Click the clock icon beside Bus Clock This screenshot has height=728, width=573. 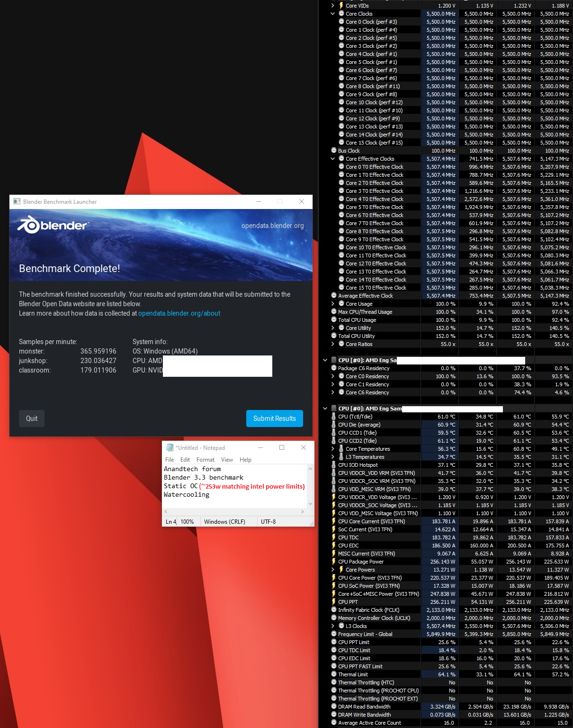335,150
